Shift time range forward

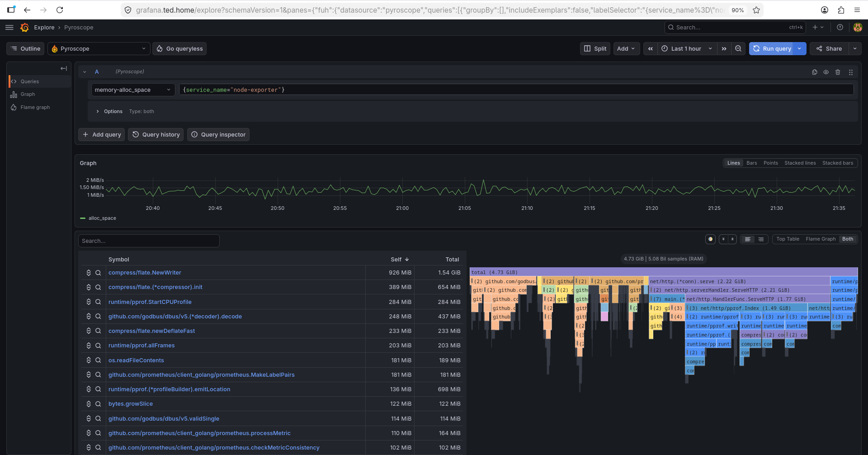(724, 49)
